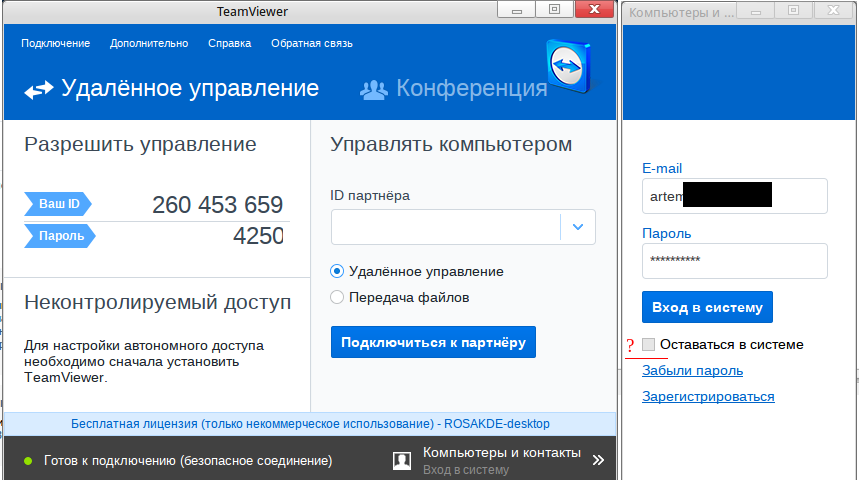This screenshot has height=480, width=859.
Task: Click the red question mark help icon
Action: (630, 345)
